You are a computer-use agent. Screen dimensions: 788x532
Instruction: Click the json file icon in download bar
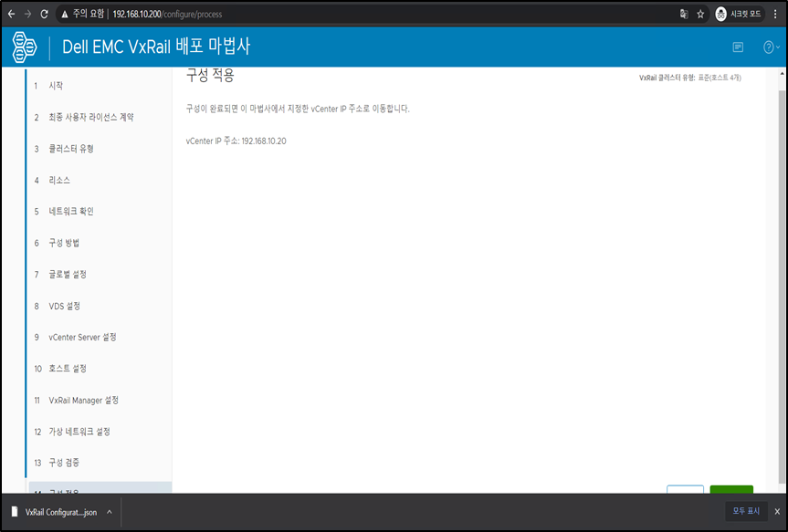15,512
